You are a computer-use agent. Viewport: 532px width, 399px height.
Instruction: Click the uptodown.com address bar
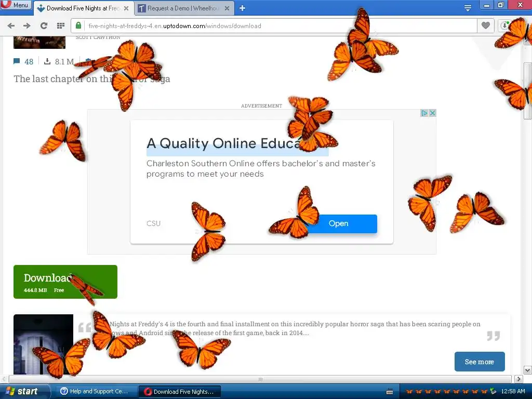click(274, 26)
